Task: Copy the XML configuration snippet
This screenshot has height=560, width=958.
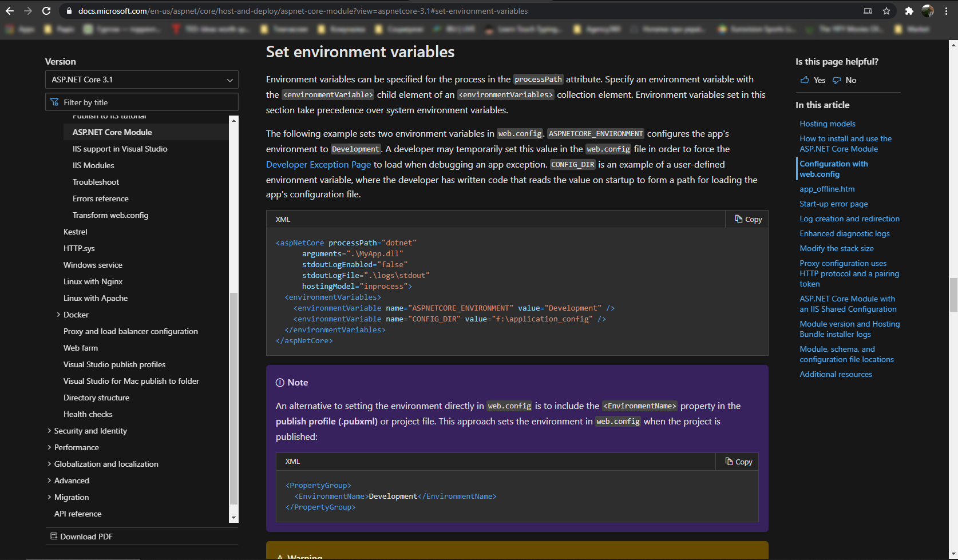Action: (x=747, y=219)
